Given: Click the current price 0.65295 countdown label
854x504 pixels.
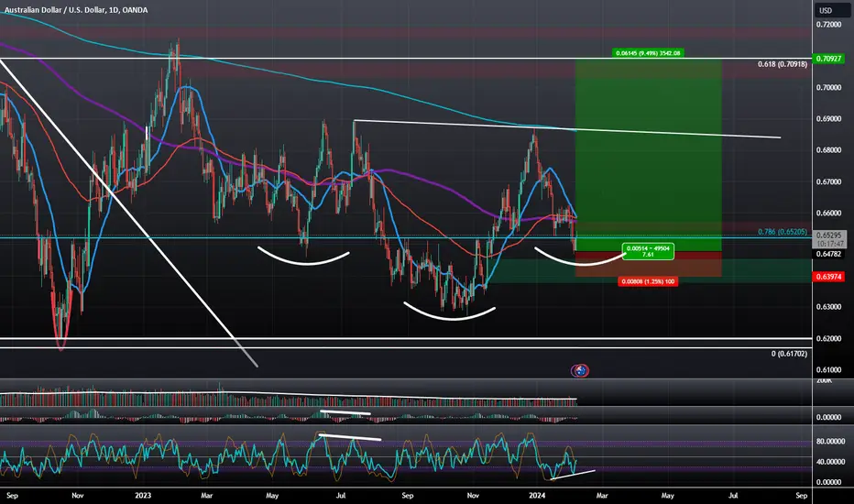Looking at the screenshot, I should 828,239.
